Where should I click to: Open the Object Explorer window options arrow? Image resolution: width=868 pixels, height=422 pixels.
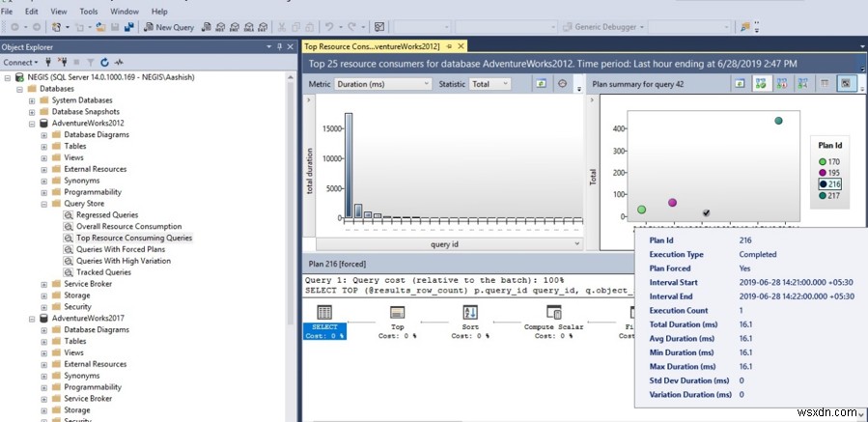(x=269, y=47)
